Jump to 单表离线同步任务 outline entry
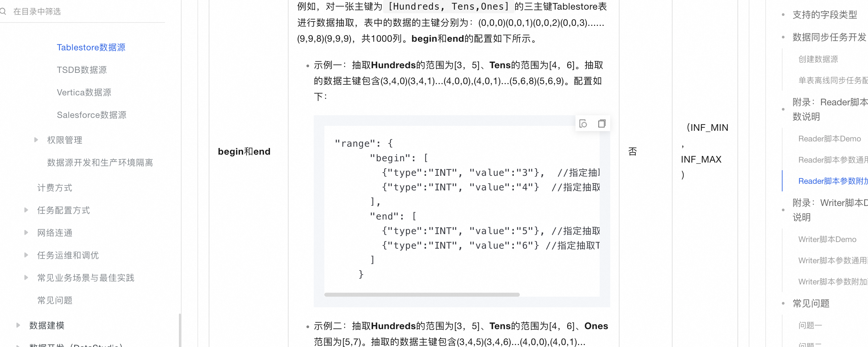Viewport: 868px width, 347px height. click(833, 80)
